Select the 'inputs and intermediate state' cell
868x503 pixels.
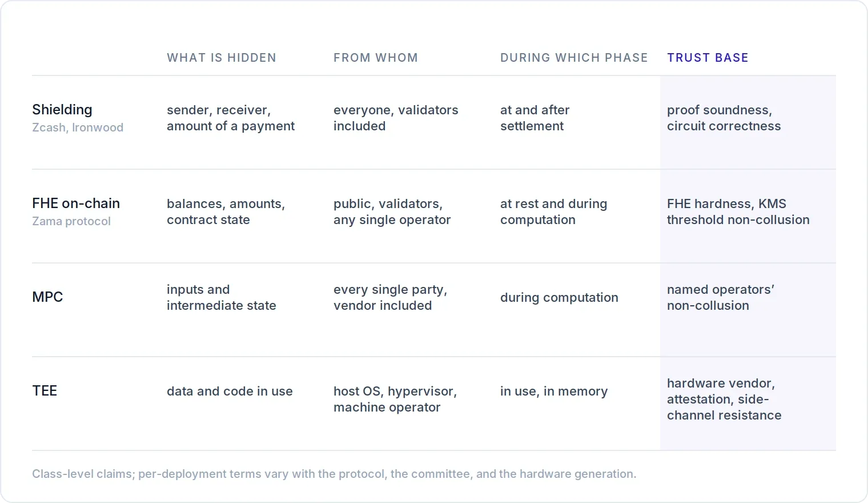click(x=221, y=297)
